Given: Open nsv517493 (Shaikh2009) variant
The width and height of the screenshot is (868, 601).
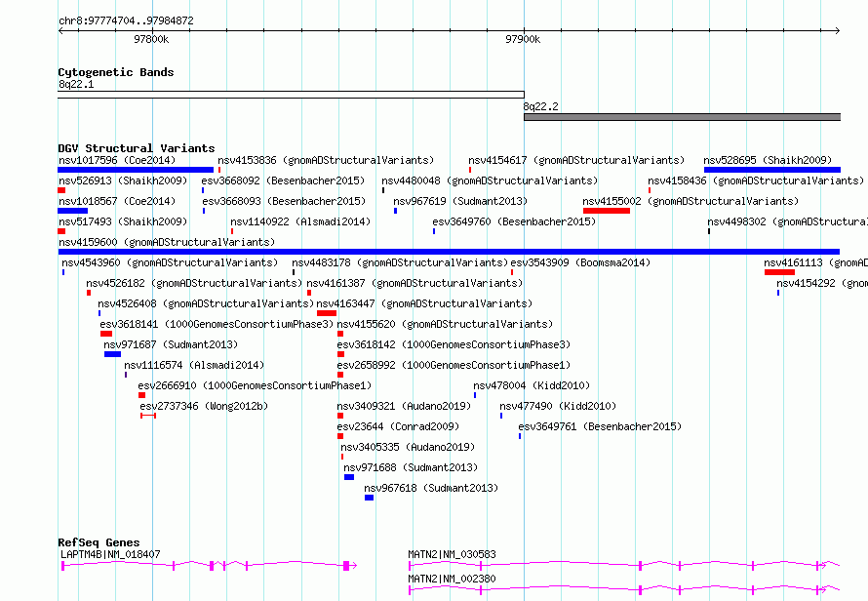Looking at the screenshot, I should tap(123, 221).
